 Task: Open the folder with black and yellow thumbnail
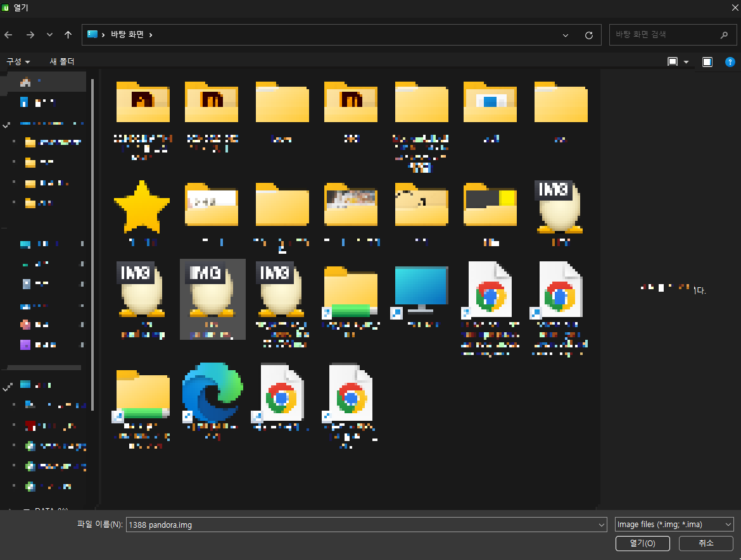[490, 214]
